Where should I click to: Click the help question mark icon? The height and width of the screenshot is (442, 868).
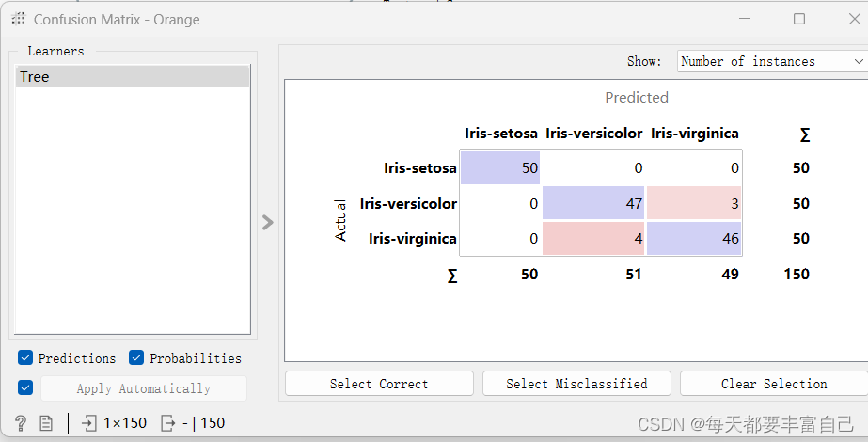21,423
